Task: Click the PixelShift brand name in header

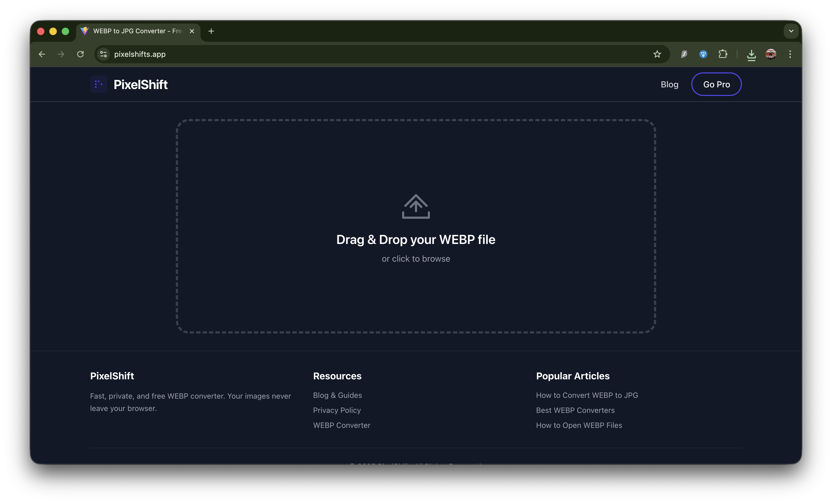Action: [x=140, y=84]
